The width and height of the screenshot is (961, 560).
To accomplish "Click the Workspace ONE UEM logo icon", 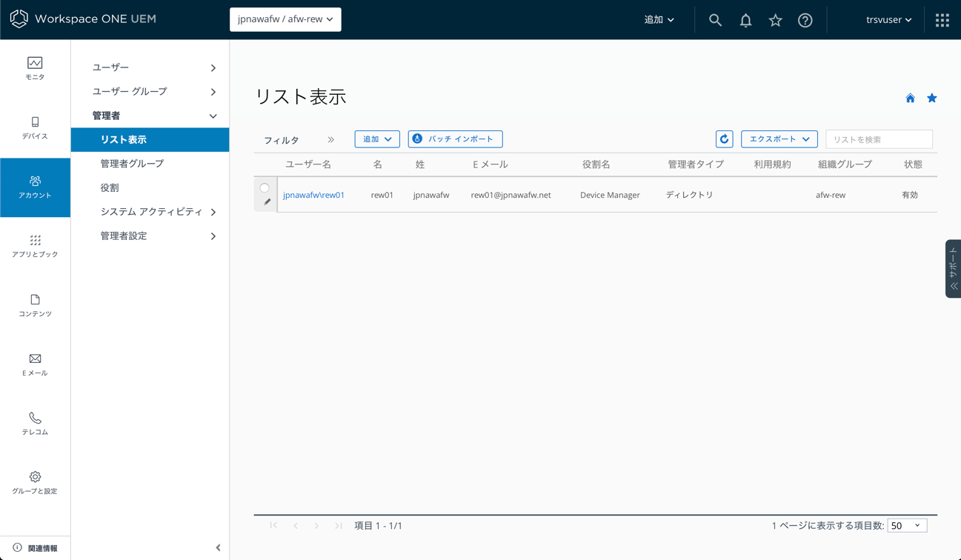I will tap(19, 19).
